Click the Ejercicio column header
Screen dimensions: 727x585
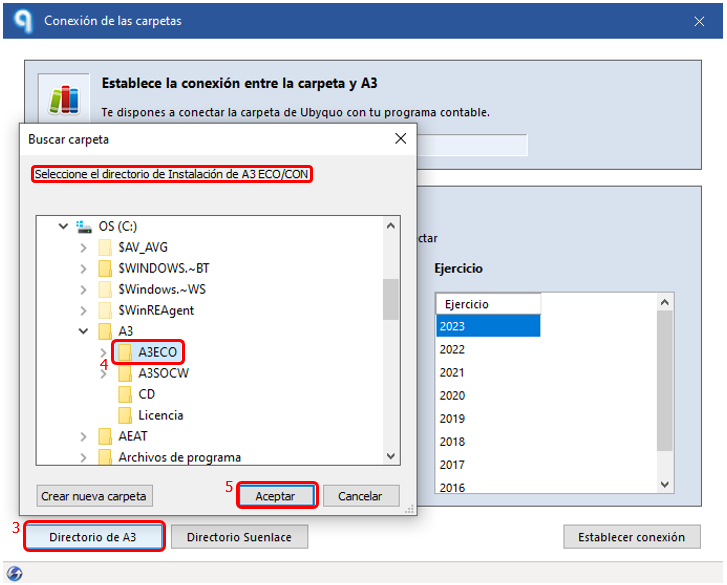tap(488, 304)
